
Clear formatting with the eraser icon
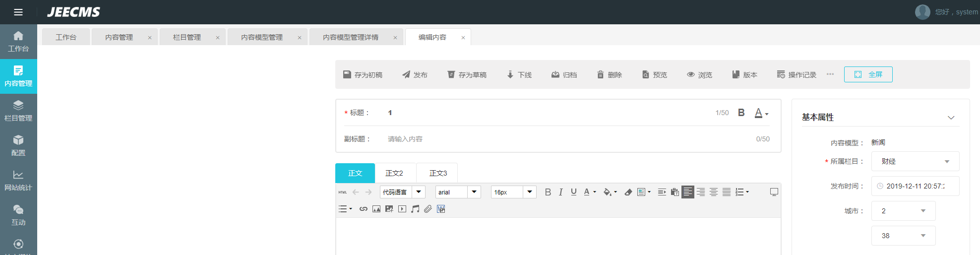coord(628,192)
